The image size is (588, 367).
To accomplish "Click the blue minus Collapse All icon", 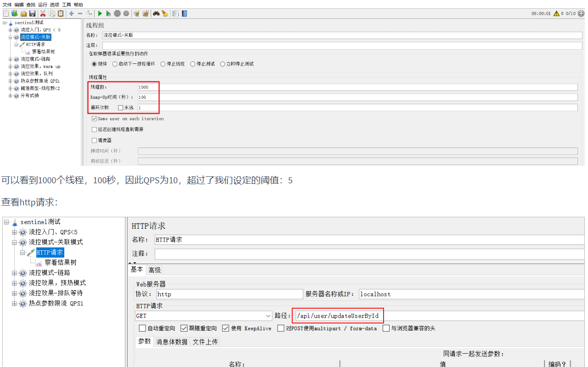I will pos(80,13).
